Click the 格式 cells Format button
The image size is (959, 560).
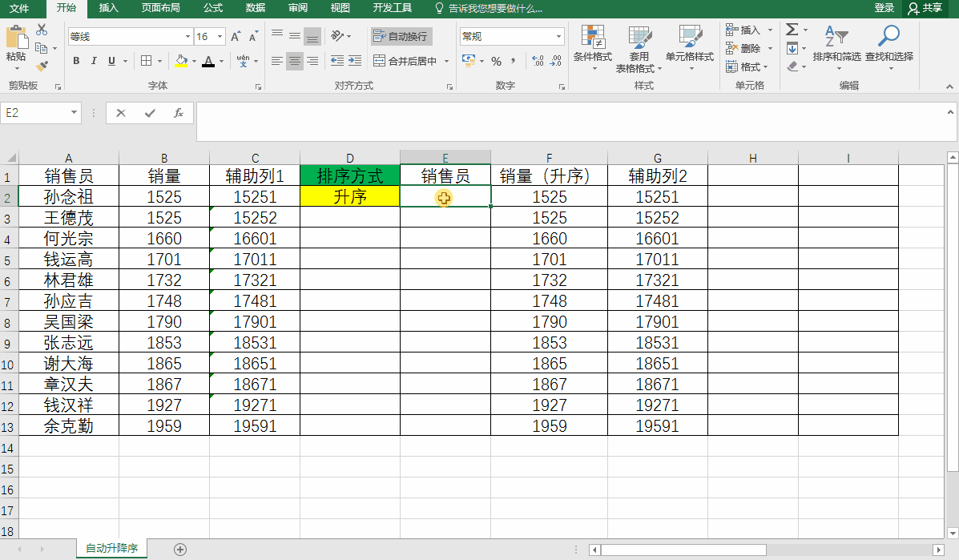click(x=746, y=66)
